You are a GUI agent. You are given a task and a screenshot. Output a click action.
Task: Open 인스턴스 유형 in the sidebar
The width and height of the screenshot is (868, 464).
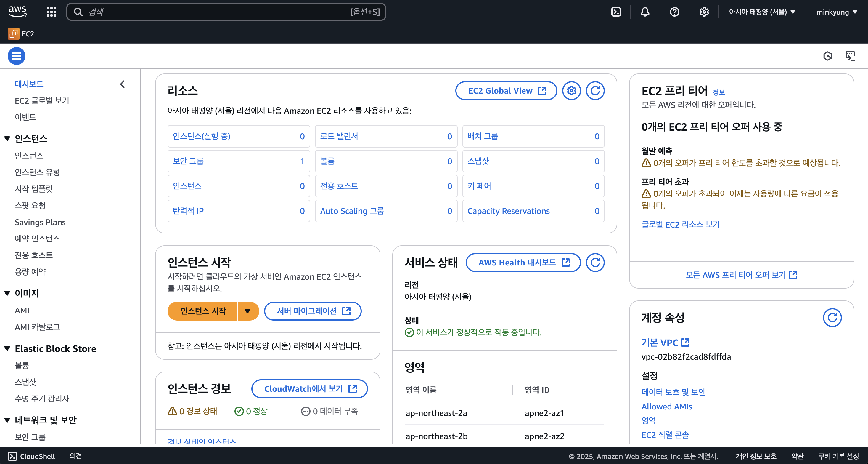[x=37, y=172]
